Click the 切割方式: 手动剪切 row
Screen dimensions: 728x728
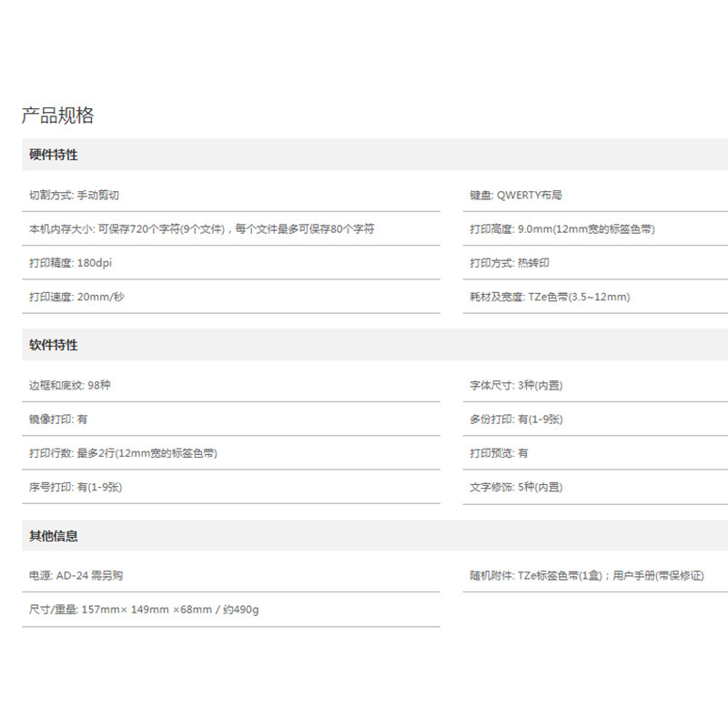tap(231, 195)
